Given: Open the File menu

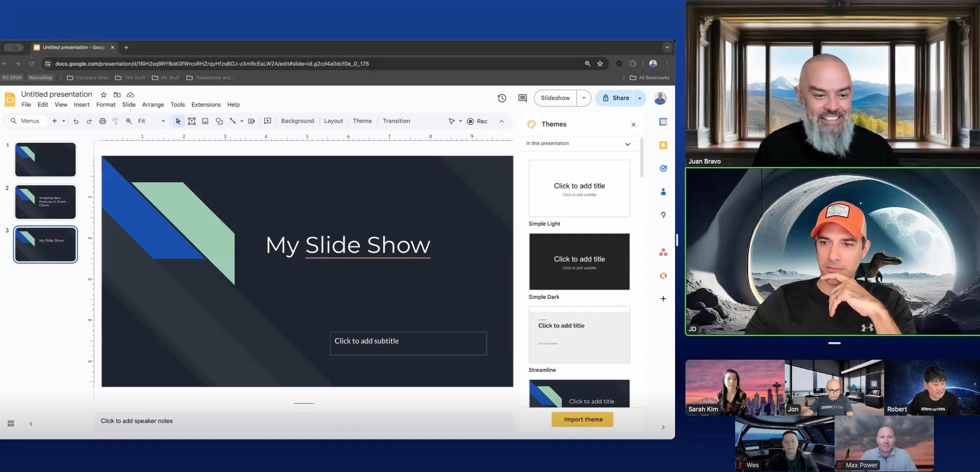Looking at the screenshot, I should pyautogui.click(x=26, y=105).
